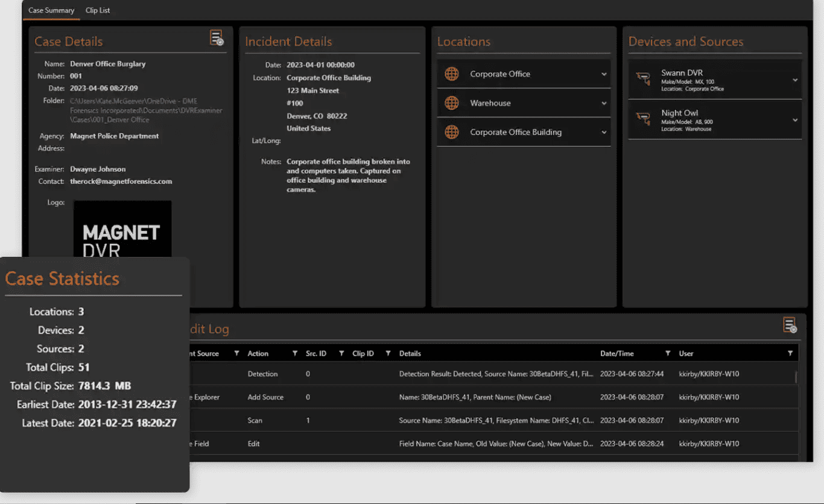The height and width of the screenshot is (504, 824).
Task: Expand the Swann DVR device details
Action: pos(795,80)
